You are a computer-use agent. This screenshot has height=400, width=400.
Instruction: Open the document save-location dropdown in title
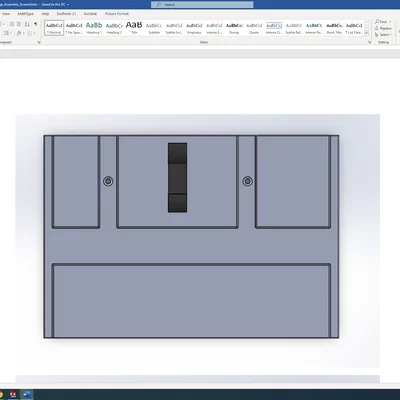[68, 5]
